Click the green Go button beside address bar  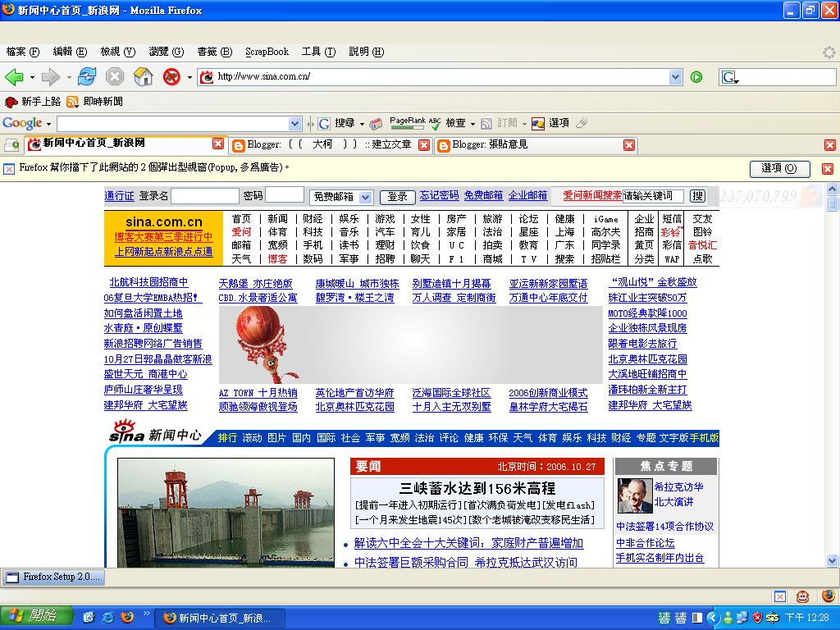point(696,77)
